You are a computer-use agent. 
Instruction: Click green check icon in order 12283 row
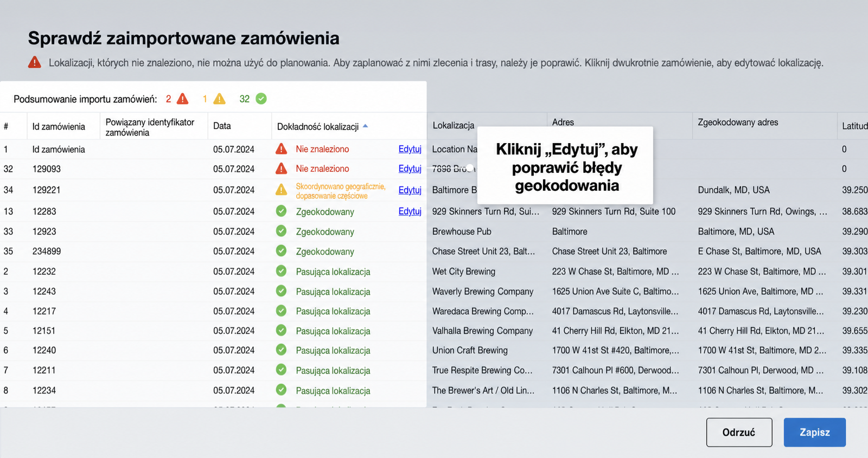[281, 211]
